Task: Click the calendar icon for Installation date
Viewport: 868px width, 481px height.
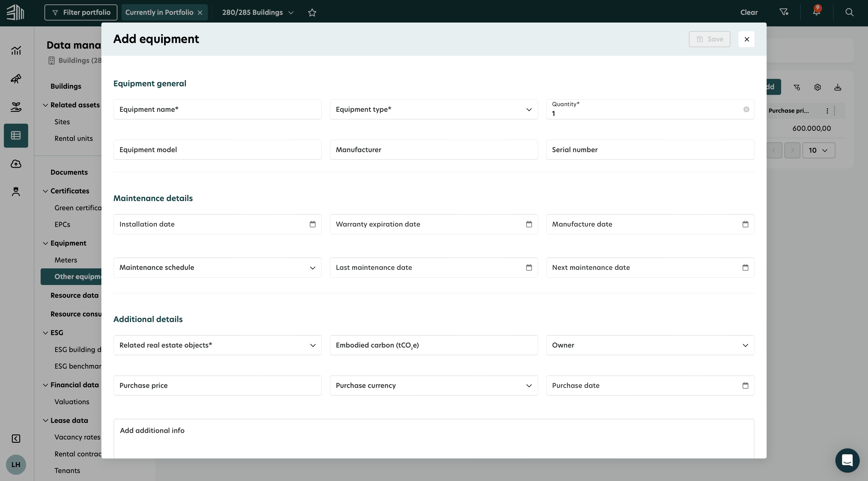Action: click(312, 224)
